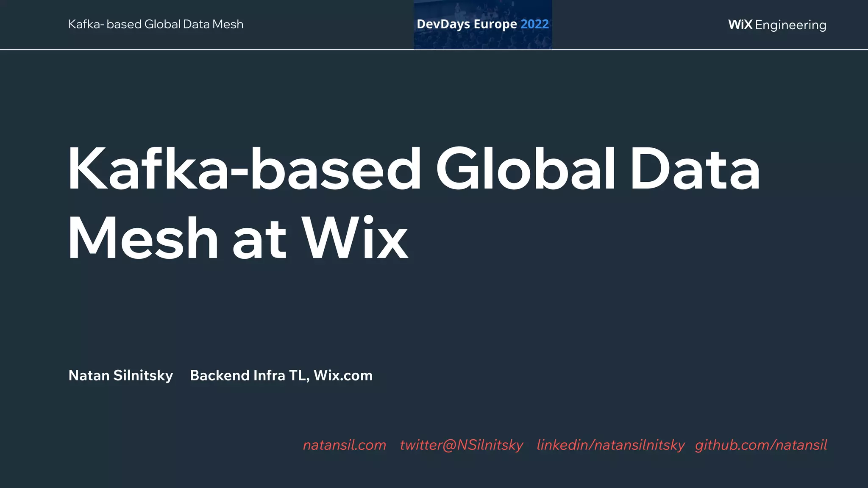The image size is (868, 488).
Task: Click the blue '2022' in the banner
Action: coord(534,24)
